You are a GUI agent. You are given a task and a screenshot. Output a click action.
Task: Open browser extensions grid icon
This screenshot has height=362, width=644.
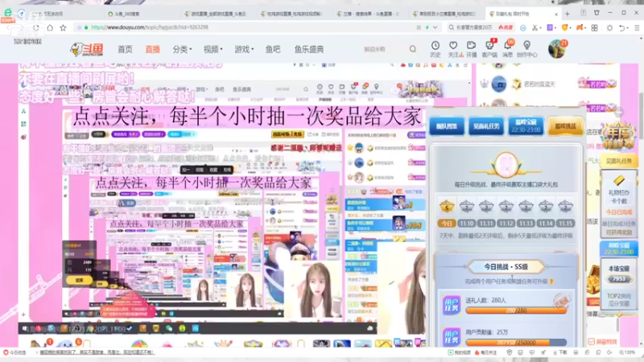coord(594,27)
